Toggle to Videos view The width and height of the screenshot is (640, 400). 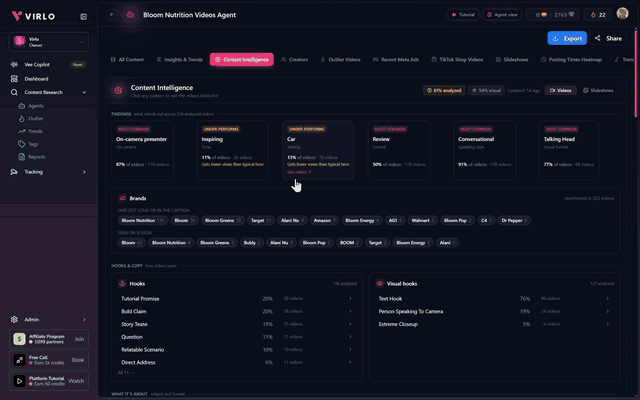click(560, 91)
